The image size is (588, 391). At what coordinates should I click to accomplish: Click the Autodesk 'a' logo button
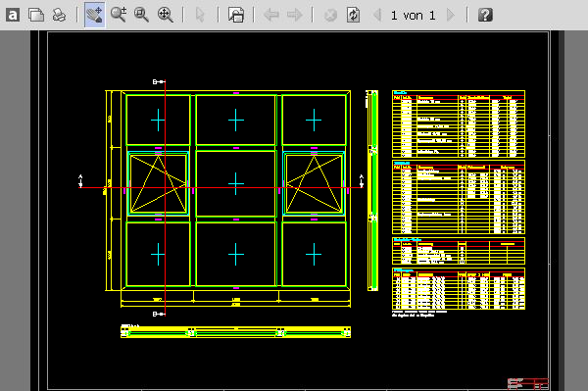13,15
